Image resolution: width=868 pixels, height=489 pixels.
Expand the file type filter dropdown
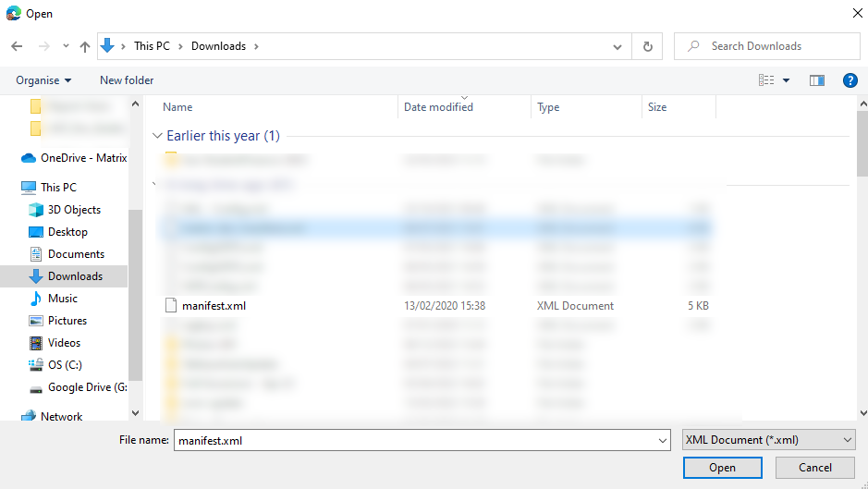tap(769, 440)
